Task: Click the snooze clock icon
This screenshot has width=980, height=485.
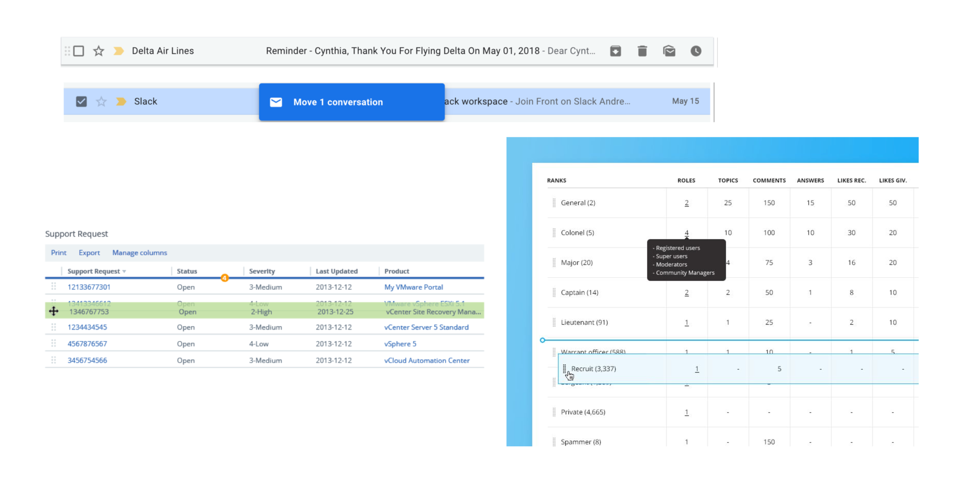Action: tap(696, 51)
